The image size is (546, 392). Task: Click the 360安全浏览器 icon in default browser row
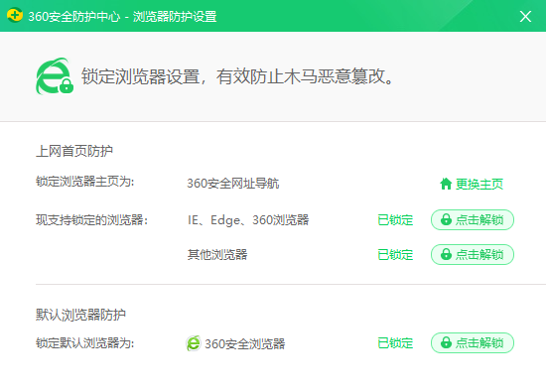tap(194, 343)
